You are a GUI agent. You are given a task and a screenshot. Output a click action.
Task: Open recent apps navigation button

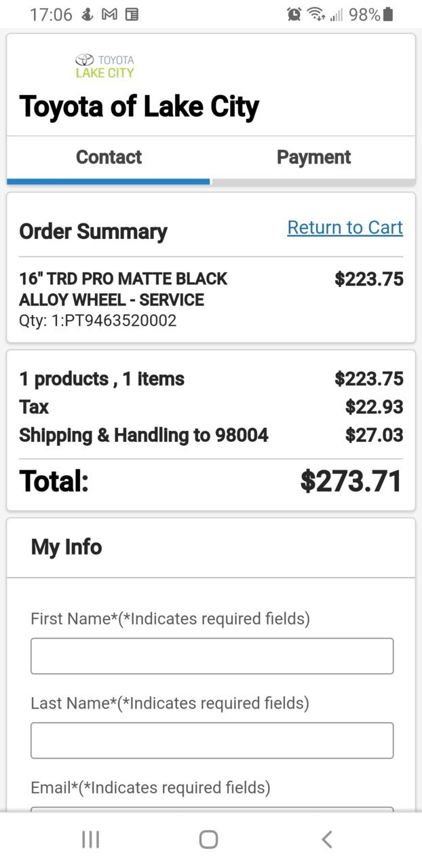(x=90, y=839)
